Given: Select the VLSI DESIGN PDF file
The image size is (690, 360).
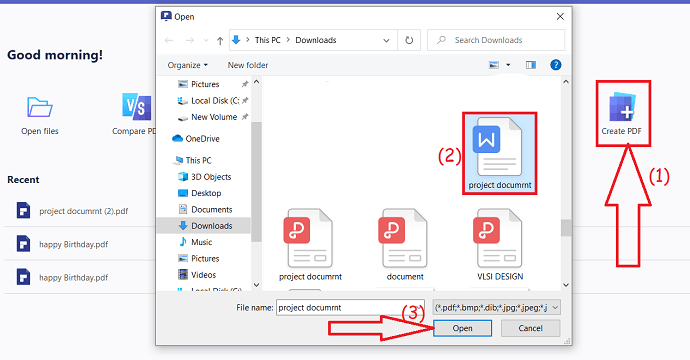Looking at the screenshot, I should [500, 244].
